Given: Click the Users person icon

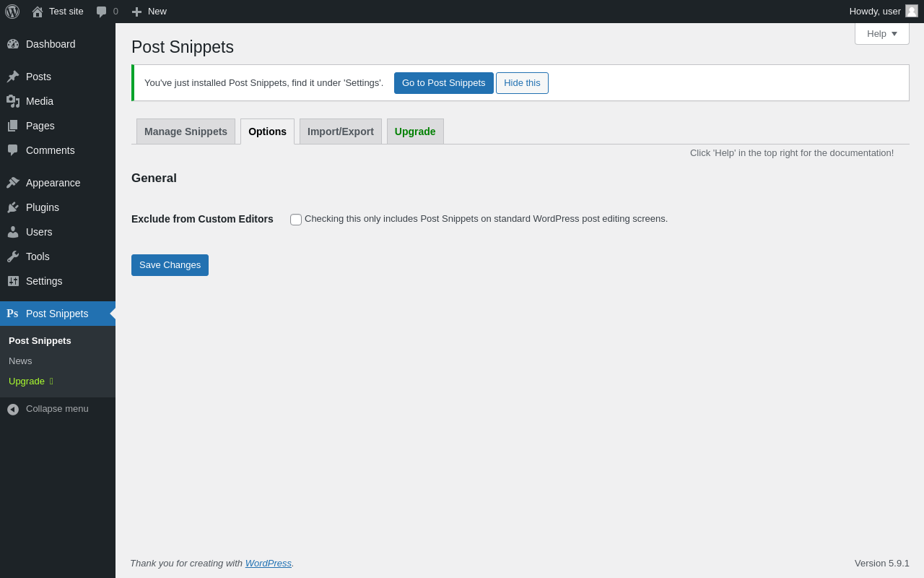Looking at the screenshot, I should 13,232.
